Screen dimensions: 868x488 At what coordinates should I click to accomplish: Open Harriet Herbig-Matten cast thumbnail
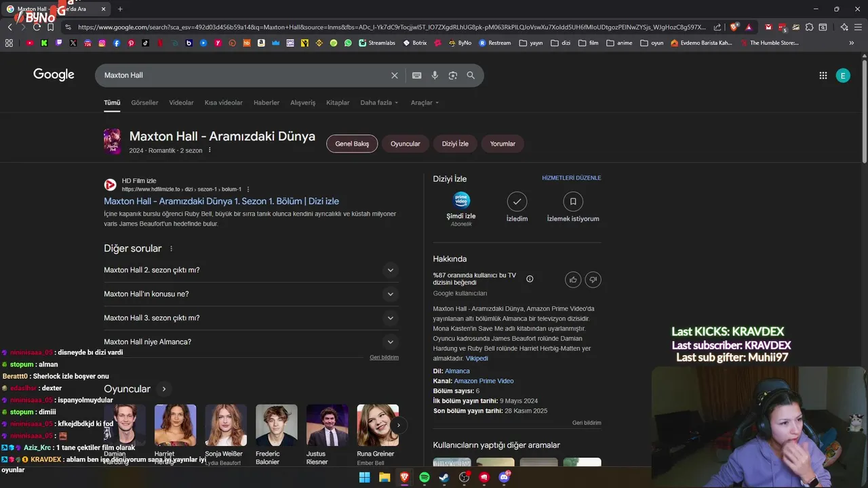click(175, 425)
